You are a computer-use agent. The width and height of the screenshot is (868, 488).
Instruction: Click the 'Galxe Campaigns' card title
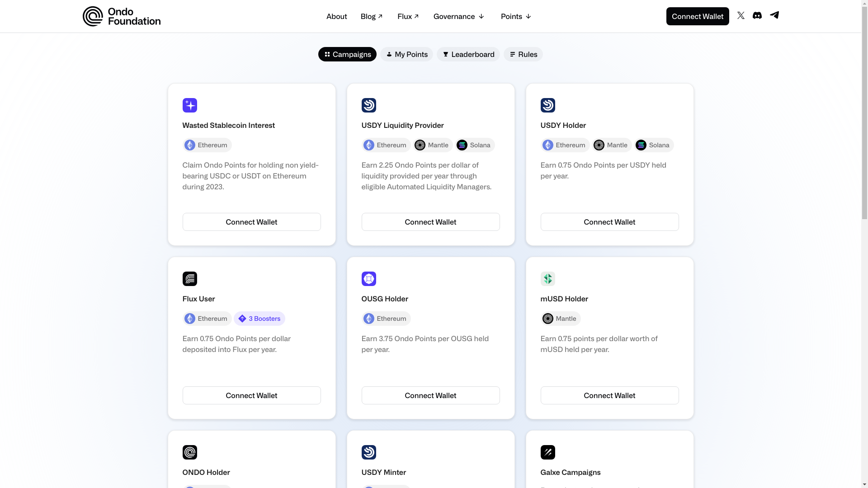tap(571, 472)
